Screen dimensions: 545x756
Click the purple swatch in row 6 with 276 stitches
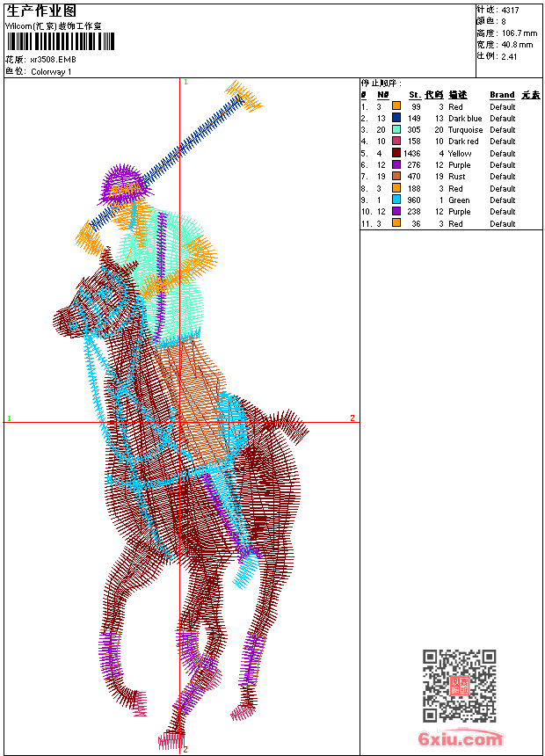[x=396, y=164]
